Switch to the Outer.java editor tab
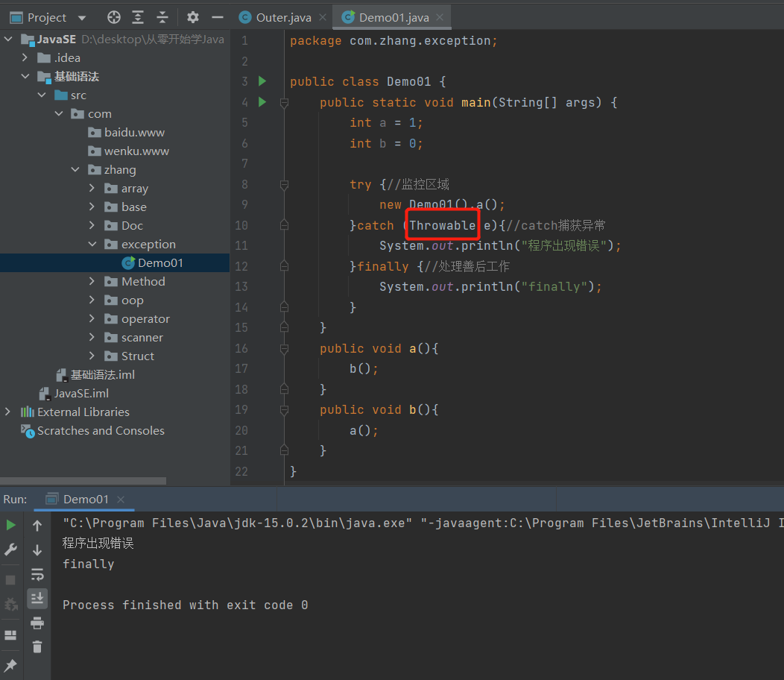The image size is (784, 680). coord(283,17)
